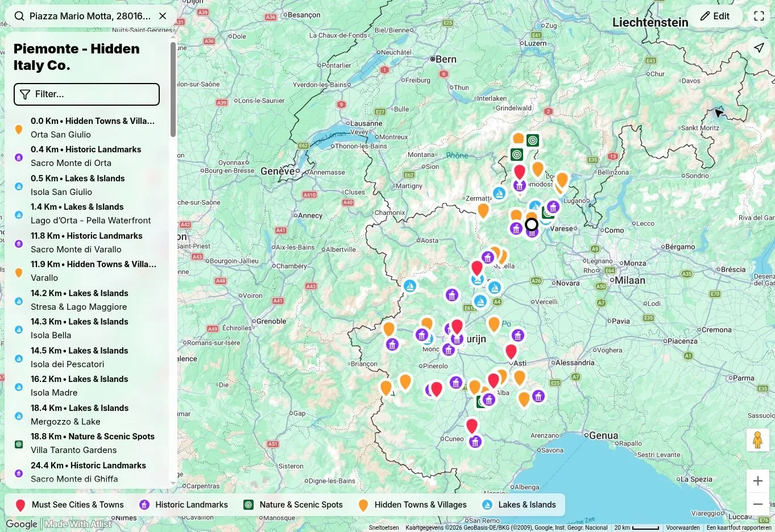
Task: Open Isola dei Pescatori entry
Action: click(x=86, y=358)
